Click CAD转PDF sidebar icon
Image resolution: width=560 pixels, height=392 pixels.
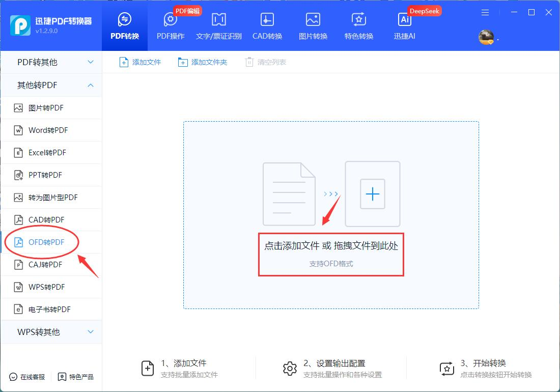[x=18, y=220]
